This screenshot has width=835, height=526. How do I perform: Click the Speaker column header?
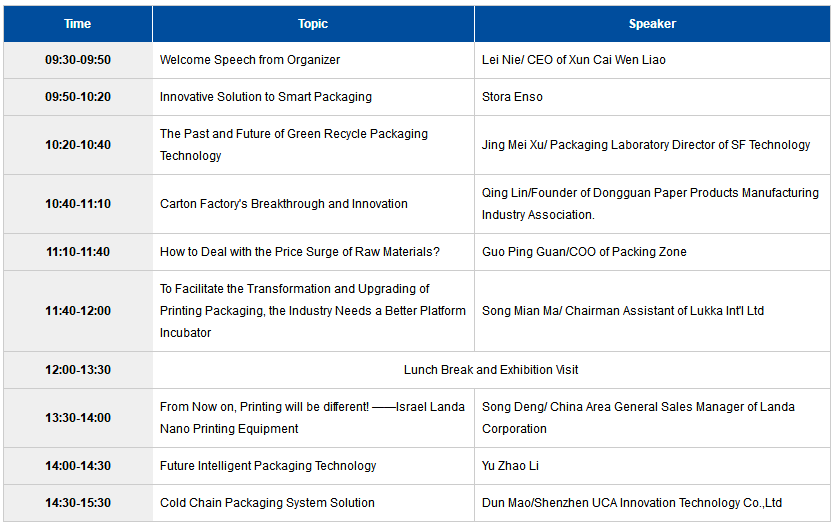coord(652,24)
